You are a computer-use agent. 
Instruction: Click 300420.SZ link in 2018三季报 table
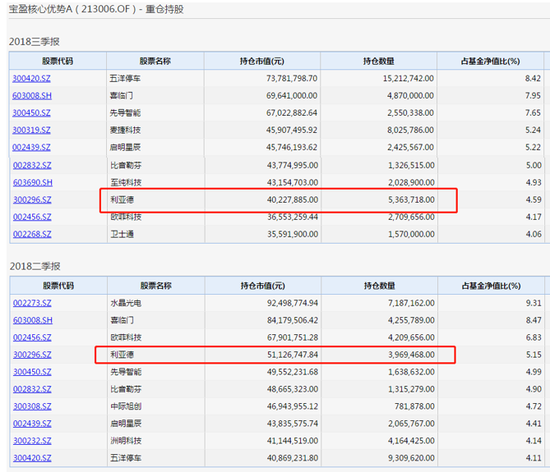click(x=32, y=78)
